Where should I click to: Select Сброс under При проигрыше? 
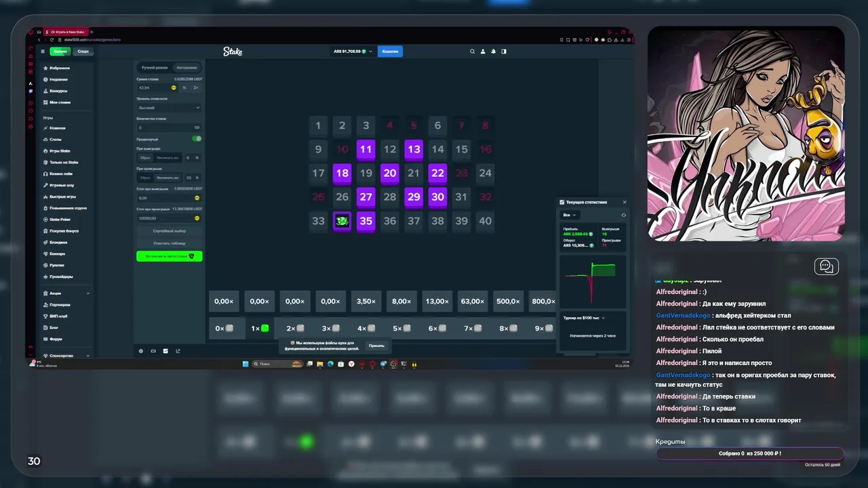pos(145,178)
